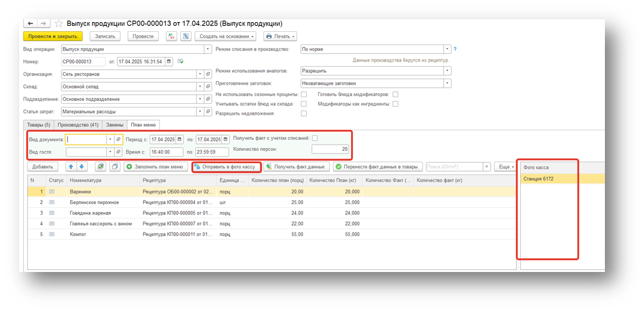644x311 pixels.
Task: Click status icon in Компот row
Action: 52,234
